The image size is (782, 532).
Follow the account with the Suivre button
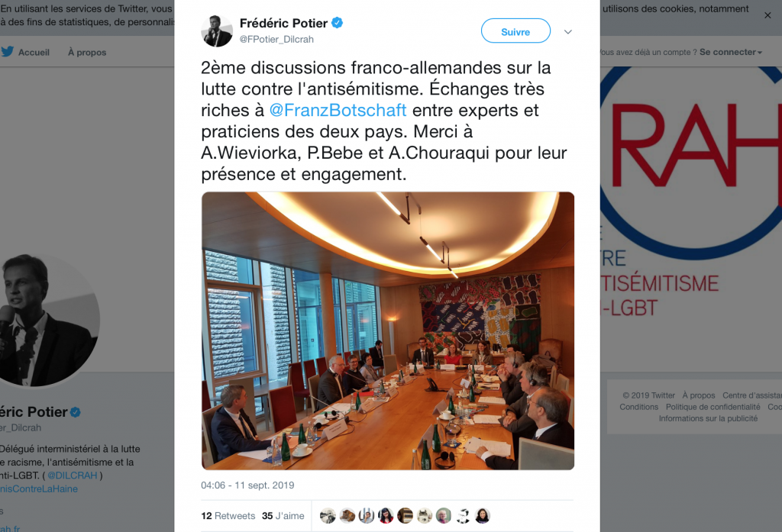(515, 31)
